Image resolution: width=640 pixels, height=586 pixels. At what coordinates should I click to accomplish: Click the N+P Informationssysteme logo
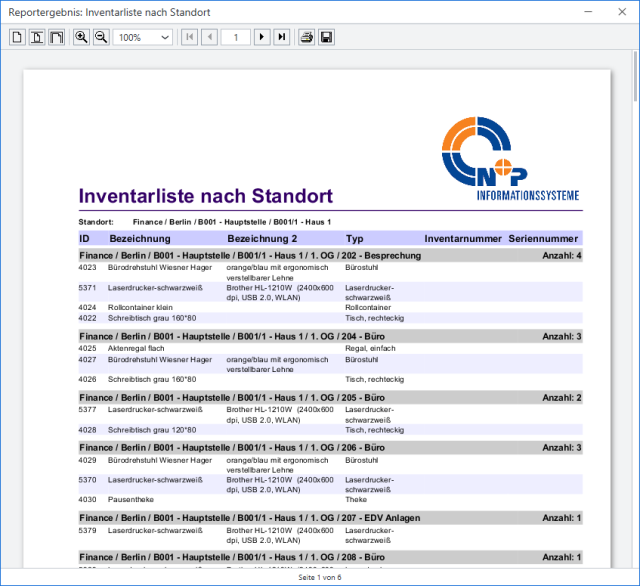pyautogui.click(x=510, y=159)
